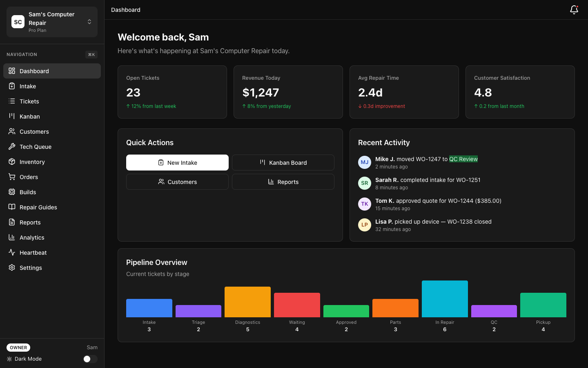Open the notifications bell
This screenshot has height=368, width=588.
point(574,9)
